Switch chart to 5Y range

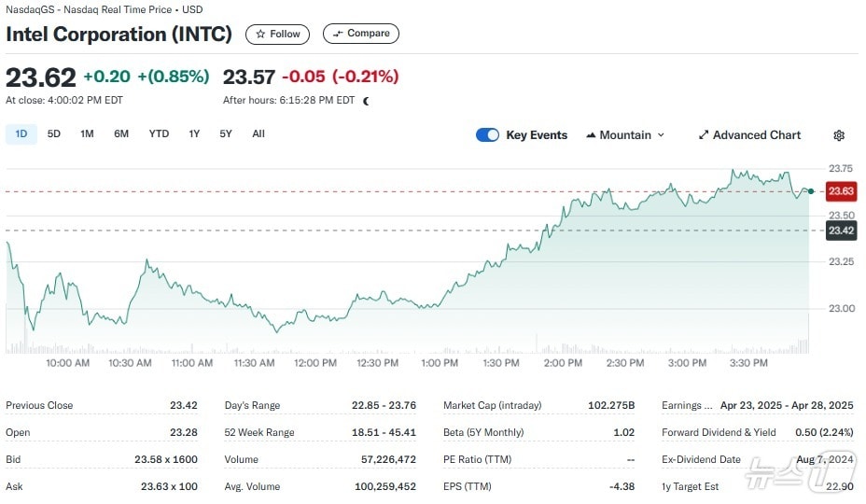tap(226, 134)
